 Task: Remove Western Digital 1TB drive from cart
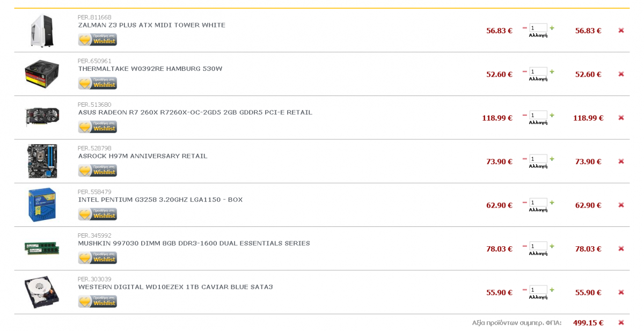pos(621,292)
